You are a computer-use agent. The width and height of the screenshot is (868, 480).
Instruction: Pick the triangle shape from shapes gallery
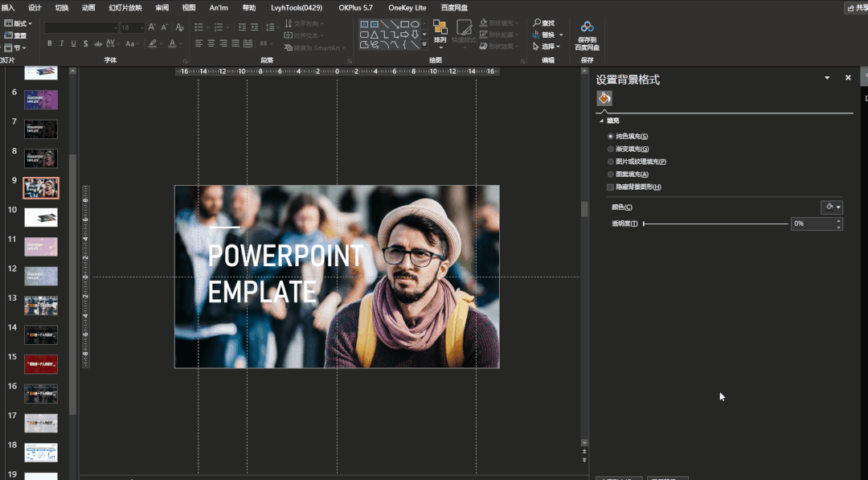(375, 35)
